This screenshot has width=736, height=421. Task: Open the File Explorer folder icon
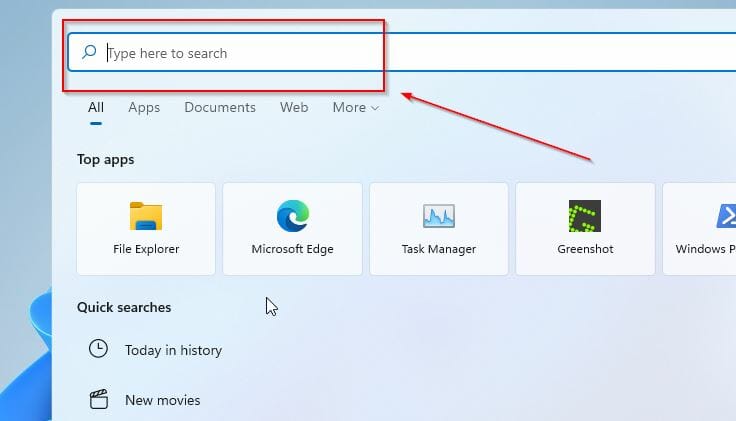pos(146,216)
